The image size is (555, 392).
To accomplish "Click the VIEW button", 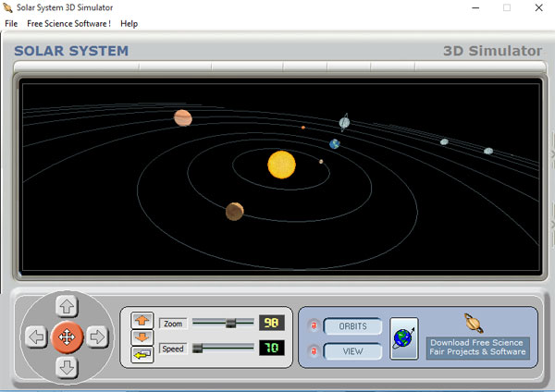I will [x=352, y=351].
